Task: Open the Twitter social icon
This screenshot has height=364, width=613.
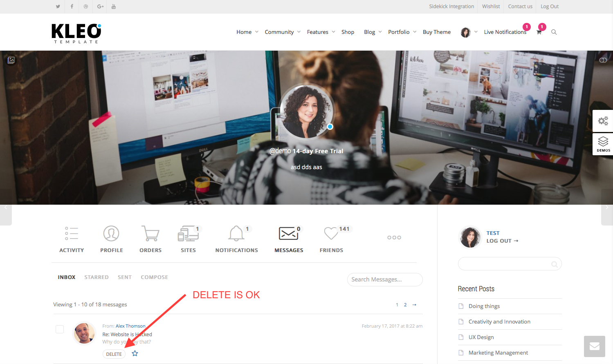Action: (x=58, y=7)
